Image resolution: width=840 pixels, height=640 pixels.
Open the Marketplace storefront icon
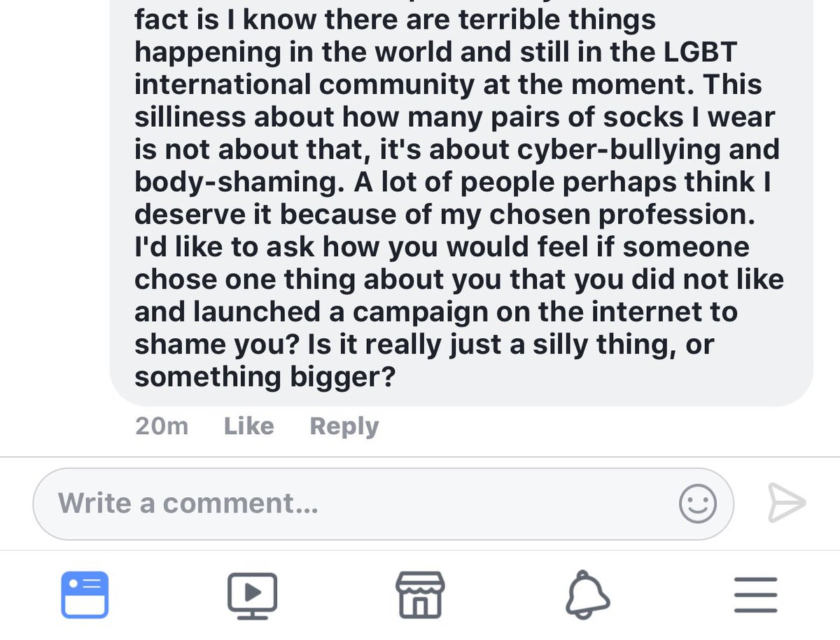coord(420,594)
